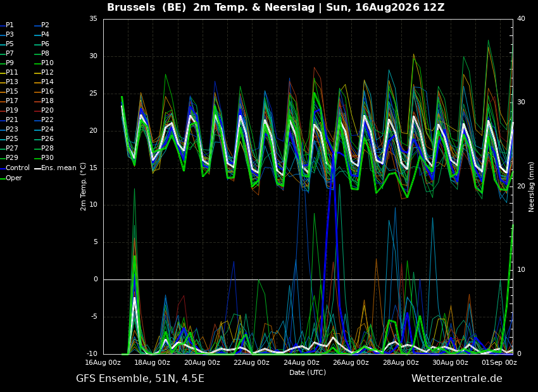Image resolution: width=538 pixels, height=392 pixels.
Task: Pick the P6 legend label
Action: 42,44
